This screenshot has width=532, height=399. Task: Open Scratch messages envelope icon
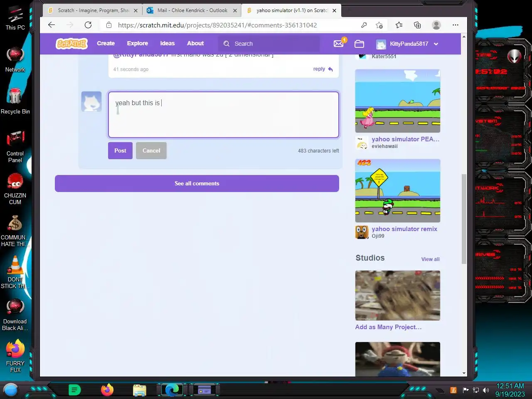pyautogui.click(x=339, y=43)
